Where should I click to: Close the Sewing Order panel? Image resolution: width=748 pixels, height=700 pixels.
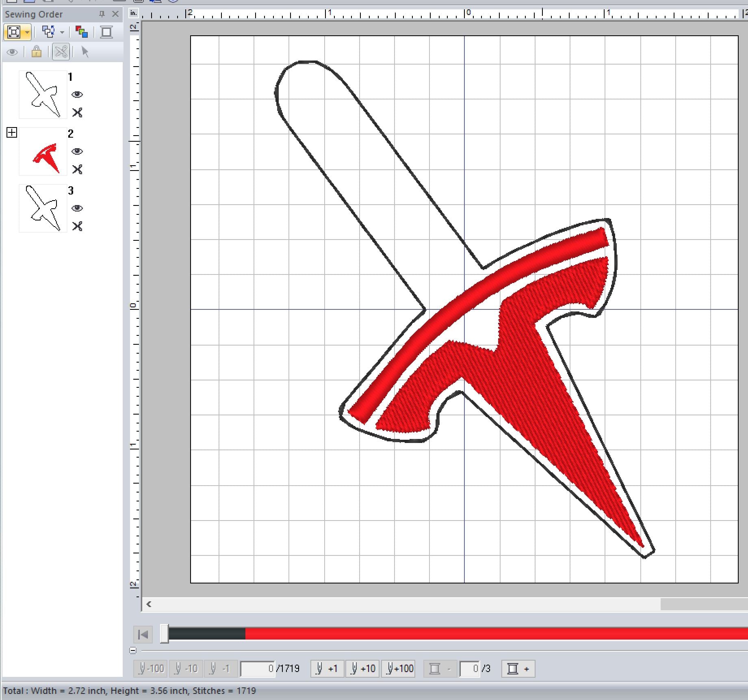pyautogui.click(x=115, y=14)
